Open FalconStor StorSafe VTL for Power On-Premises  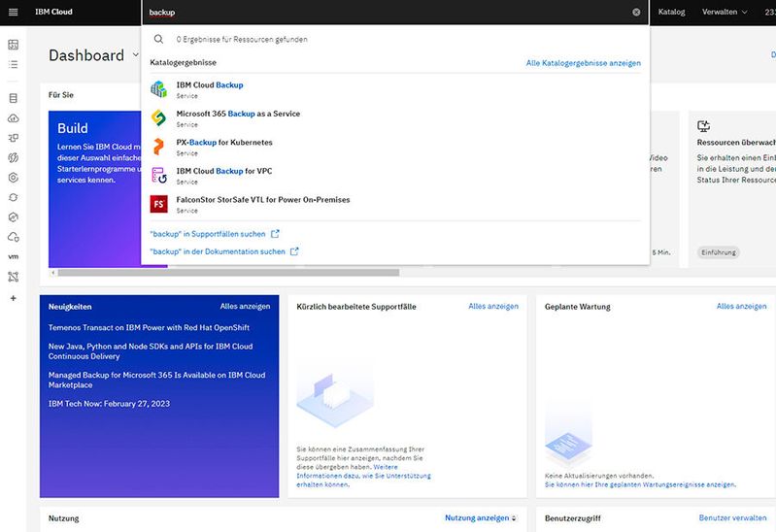click(263, 200)
